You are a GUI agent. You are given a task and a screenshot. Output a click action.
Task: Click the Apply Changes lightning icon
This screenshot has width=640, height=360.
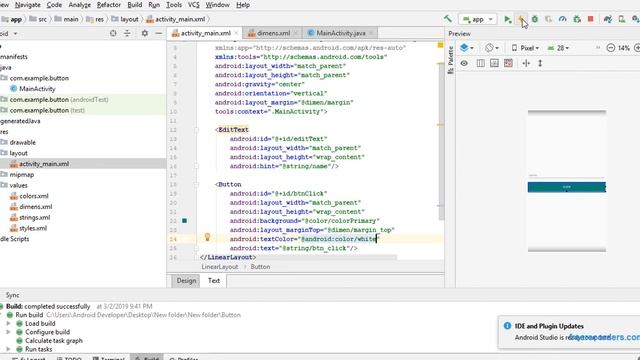pos(521,19)
